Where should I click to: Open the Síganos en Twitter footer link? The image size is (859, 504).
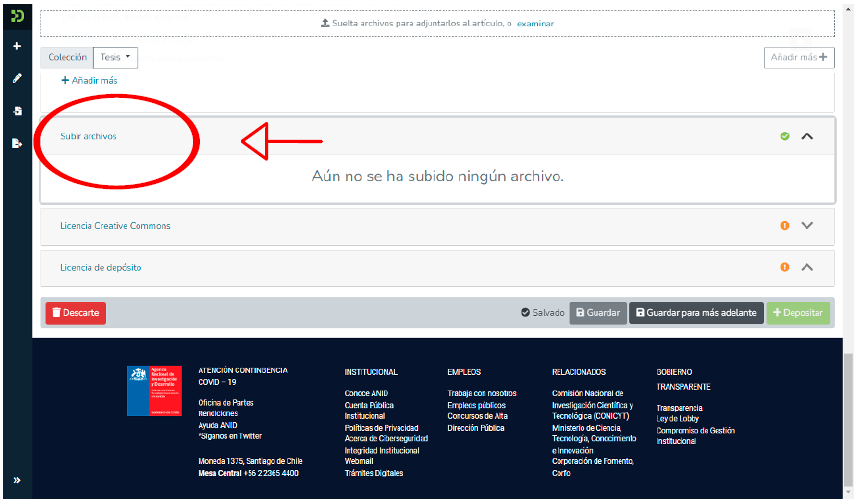tap(230, 436)
